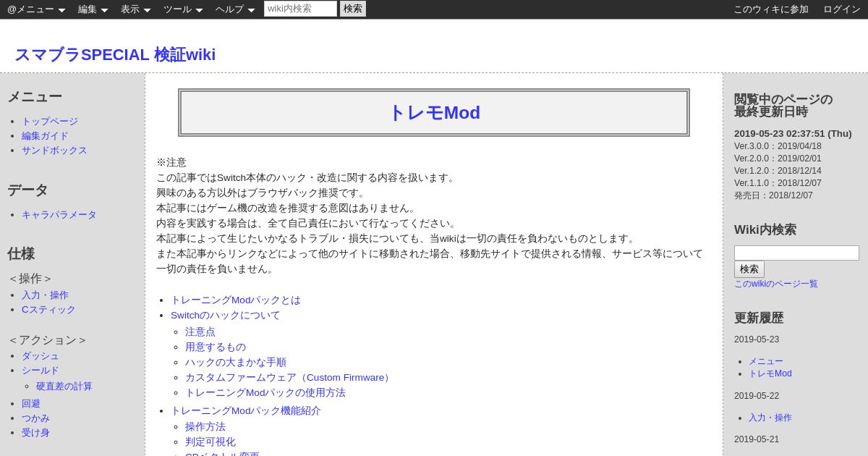Open 入力・操作 link in left sidebar

click(x=45, y=295)
